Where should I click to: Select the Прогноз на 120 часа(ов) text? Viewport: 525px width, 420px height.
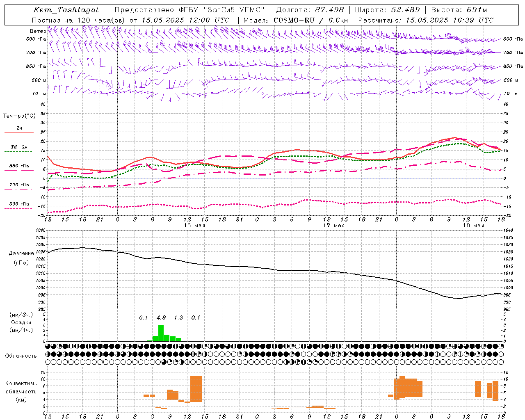79,20
